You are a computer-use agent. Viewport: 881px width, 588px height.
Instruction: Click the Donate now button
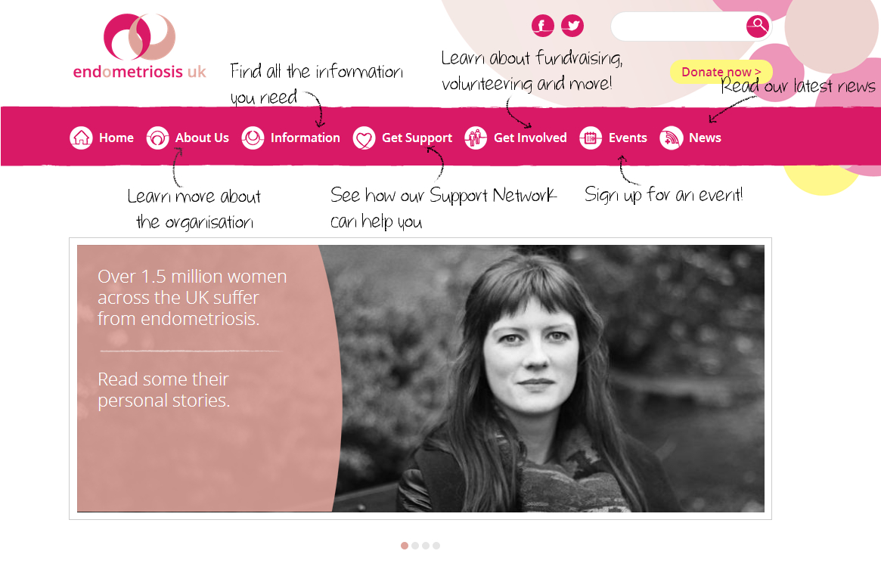click(x=721, y=72)
